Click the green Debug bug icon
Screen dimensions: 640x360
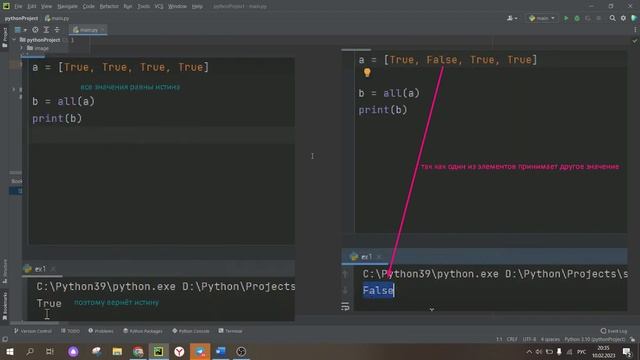click(577, 18)
